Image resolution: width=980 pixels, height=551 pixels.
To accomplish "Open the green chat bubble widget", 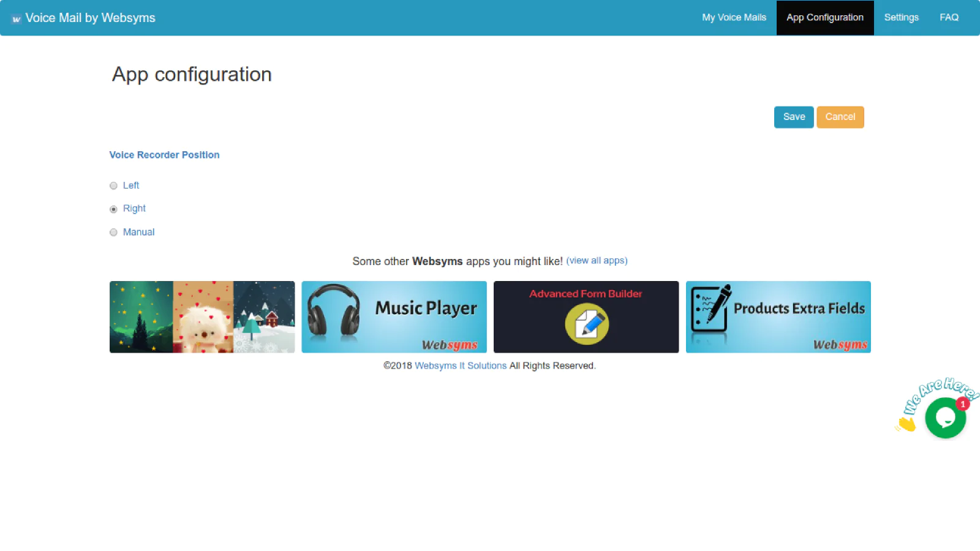I will [945, 418].
